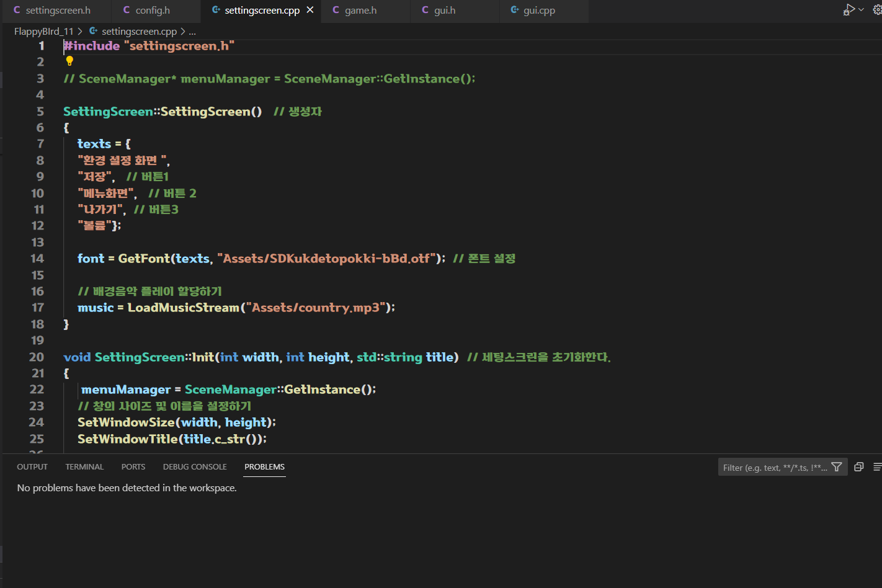Click the "Assets/SDKukdetopokki-bBd.otf" string
Screen dimensions: 882x588
point(327,259)
